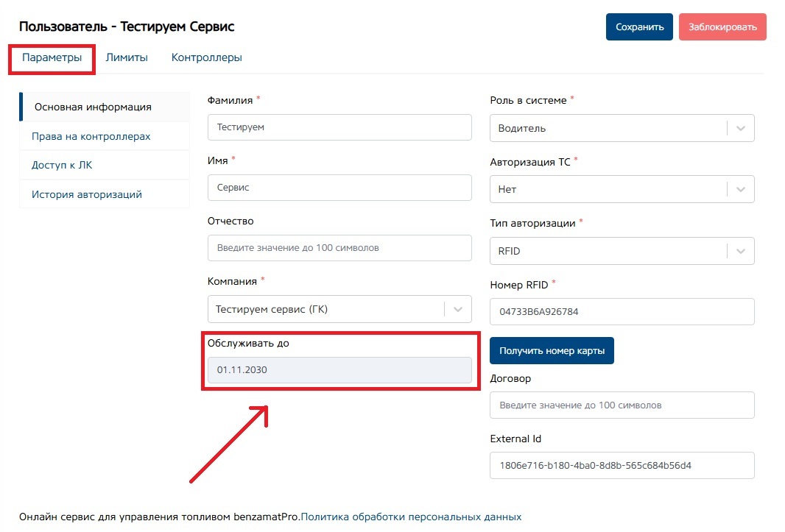Switch to the Лимиты tab
The width and height of the screenshot is (785, 532).
[x=127, y=58]
